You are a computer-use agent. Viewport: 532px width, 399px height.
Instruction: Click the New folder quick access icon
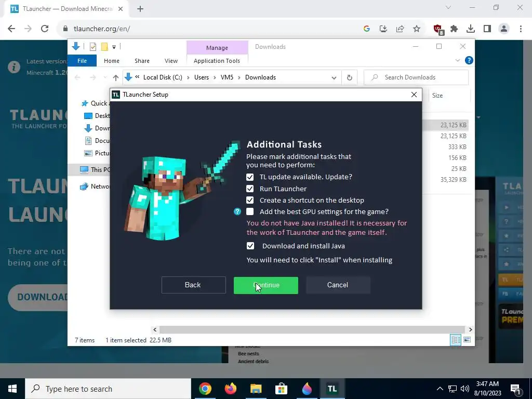[x=104, y=47]
